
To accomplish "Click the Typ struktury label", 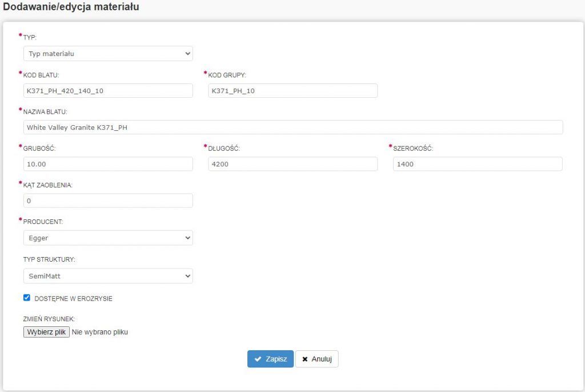I will (49, 259).
